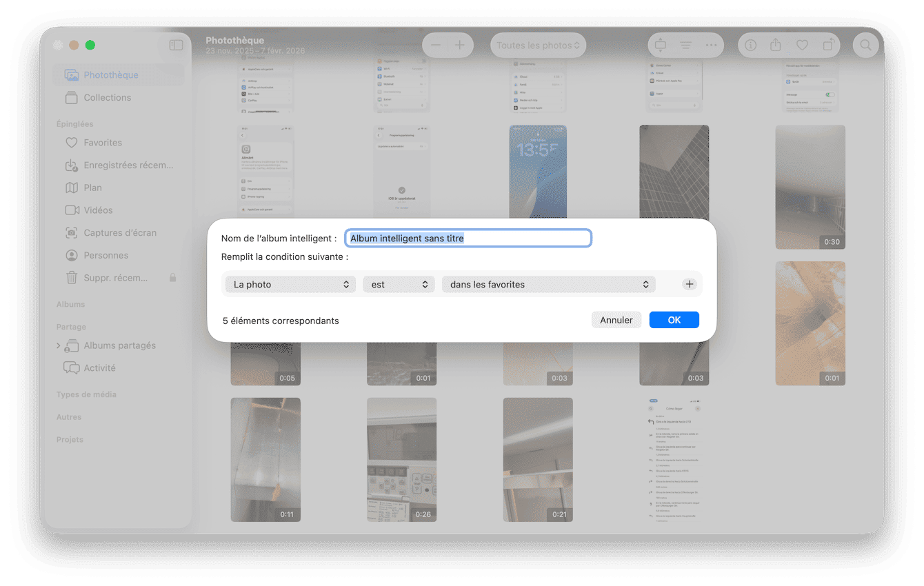
Task: Switch to the Collections view
Action: point(107,97)
